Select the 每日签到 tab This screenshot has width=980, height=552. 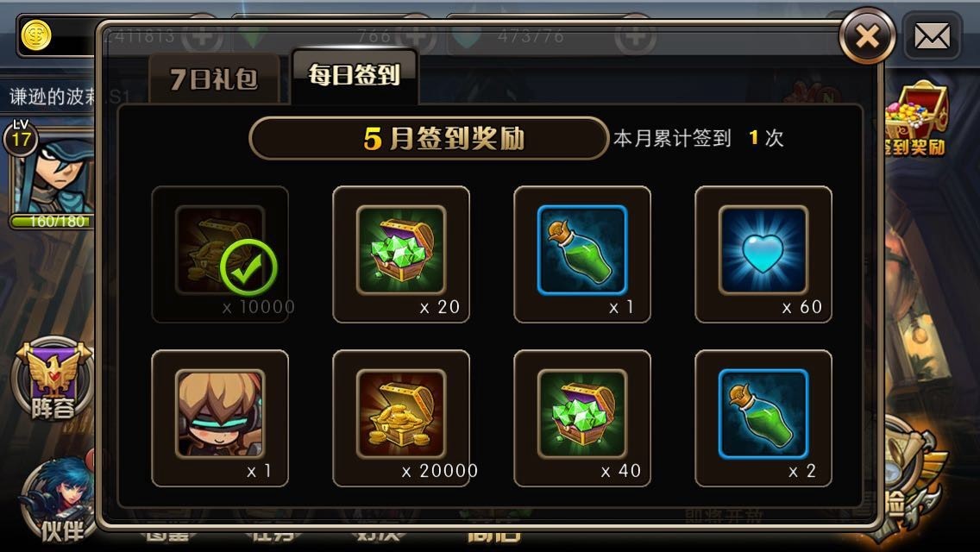pos(355,76)
